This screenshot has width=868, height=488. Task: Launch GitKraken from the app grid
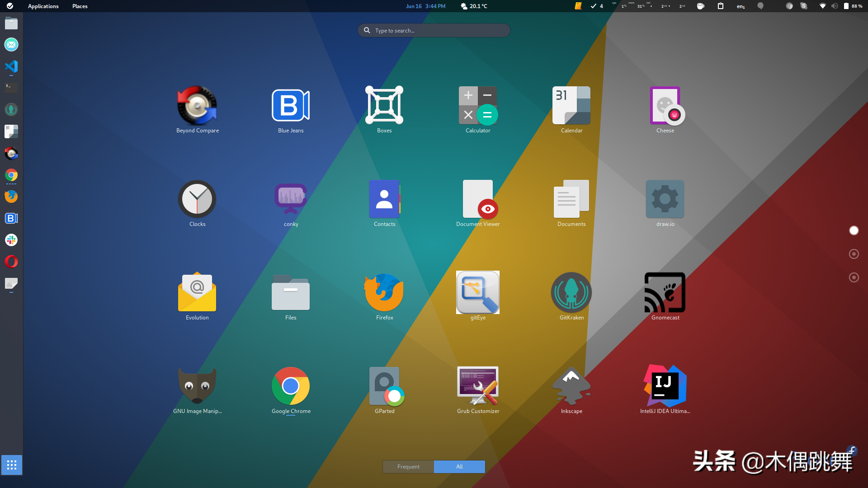(571, 297)
